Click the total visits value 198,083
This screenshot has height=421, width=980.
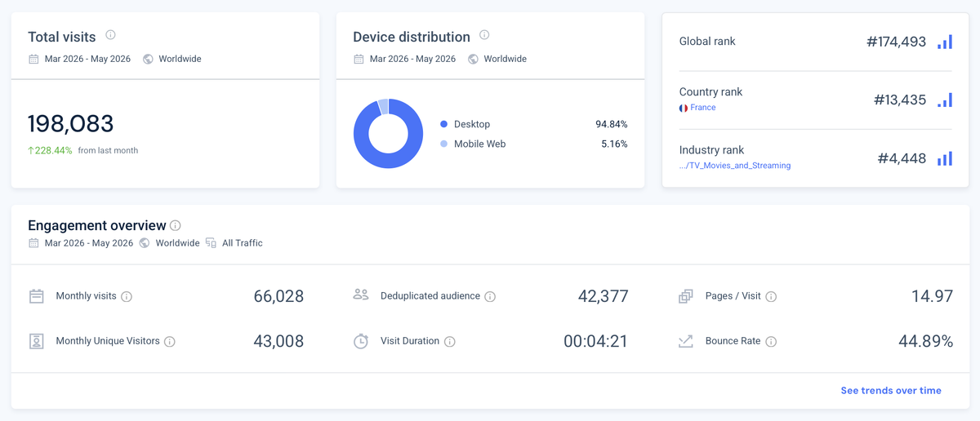coord(71,124)
